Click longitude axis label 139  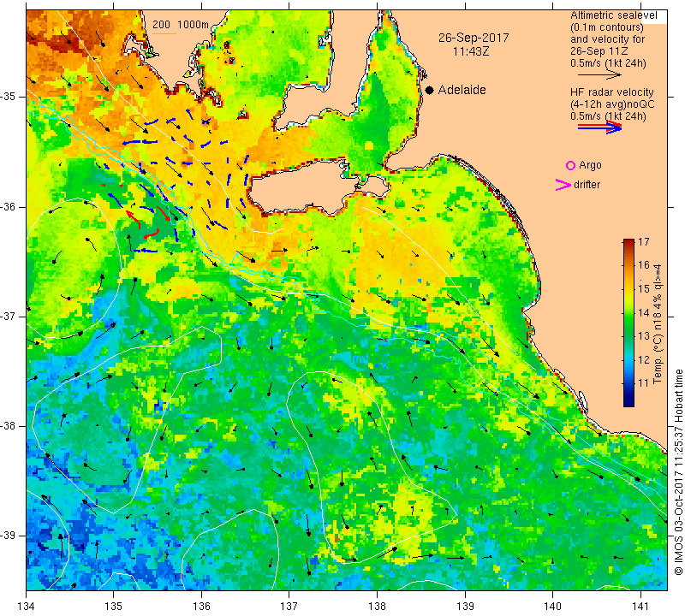(x=465, y=606)
